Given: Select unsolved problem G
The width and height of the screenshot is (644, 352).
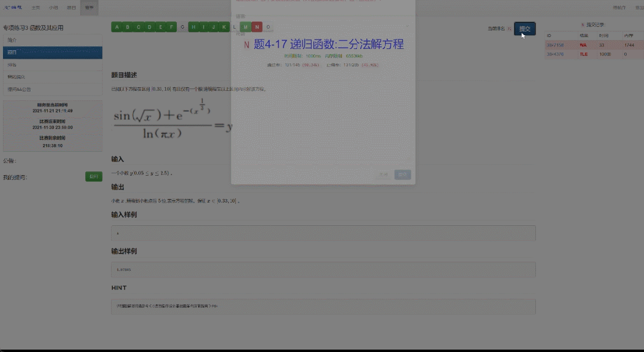Looking at the screenshot, I should click(x=182, y=27).
